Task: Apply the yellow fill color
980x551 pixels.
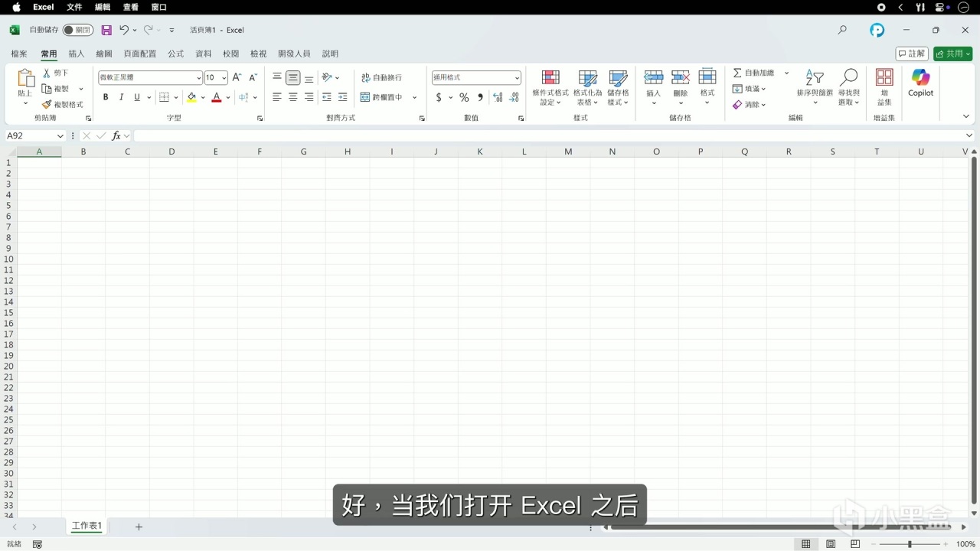Action: (191, 97)
